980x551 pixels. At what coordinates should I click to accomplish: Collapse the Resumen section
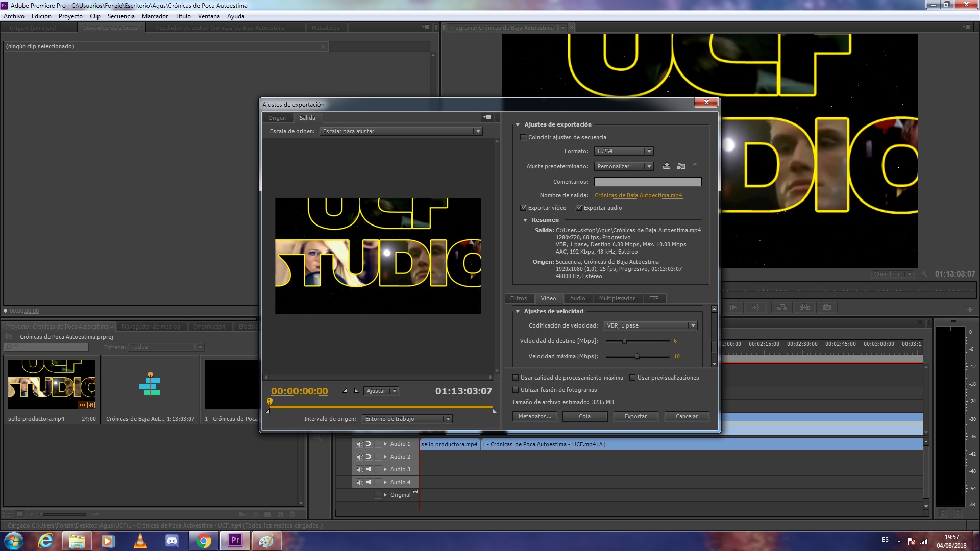(525, 220)
